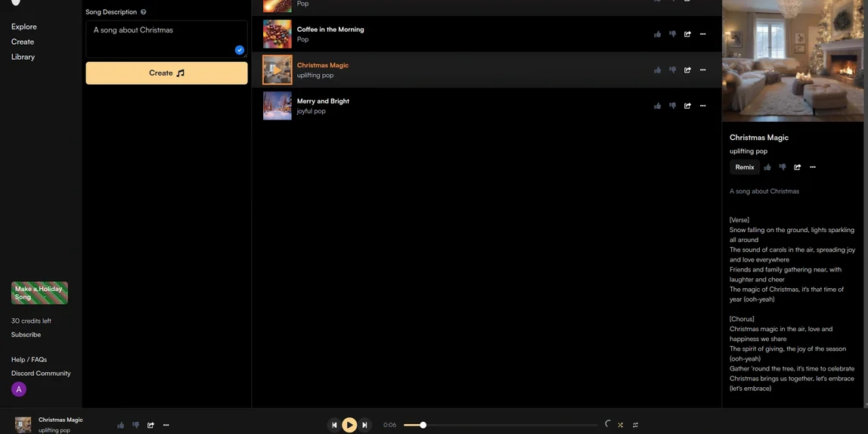
Task: Click the Christmas Magic title in player bar
Action: pos(60,420)
